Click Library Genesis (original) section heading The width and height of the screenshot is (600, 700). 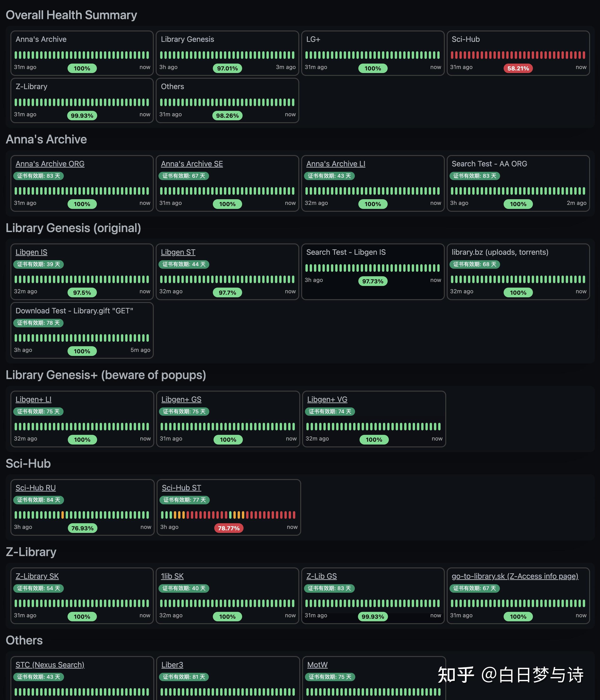pyautogui.click(x=73, y=228)
